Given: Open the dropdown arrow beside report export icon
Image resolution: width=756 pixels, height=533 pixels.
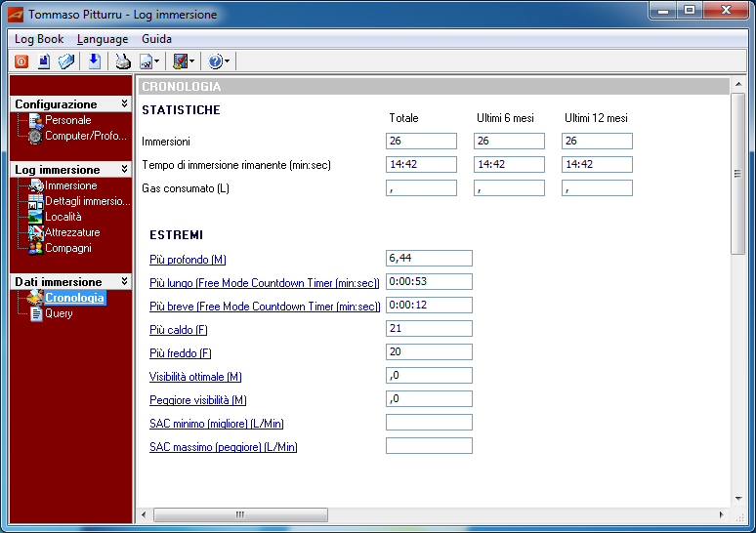Looking at the screenshot, I should pos(156,61).
